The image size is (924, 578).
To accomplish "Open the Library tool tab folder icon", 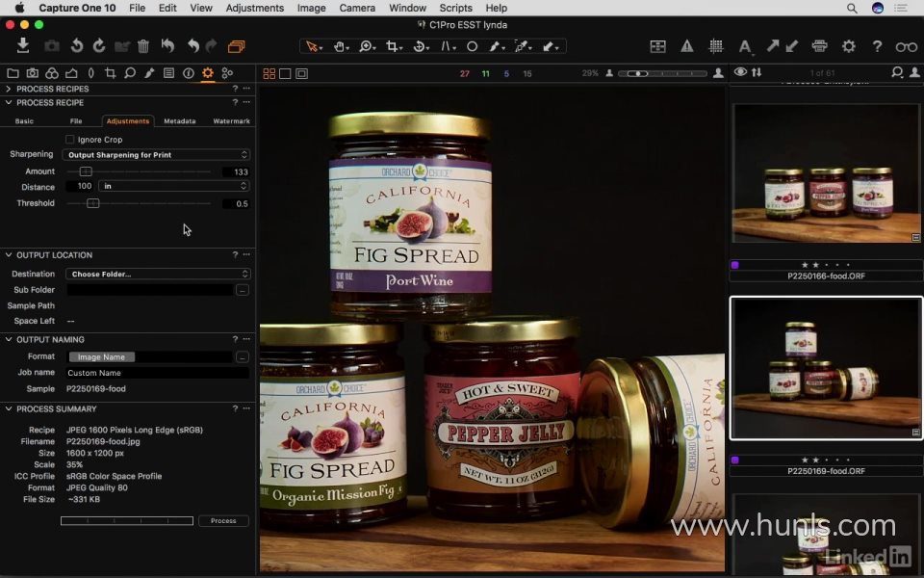I will tap(13, 73).
